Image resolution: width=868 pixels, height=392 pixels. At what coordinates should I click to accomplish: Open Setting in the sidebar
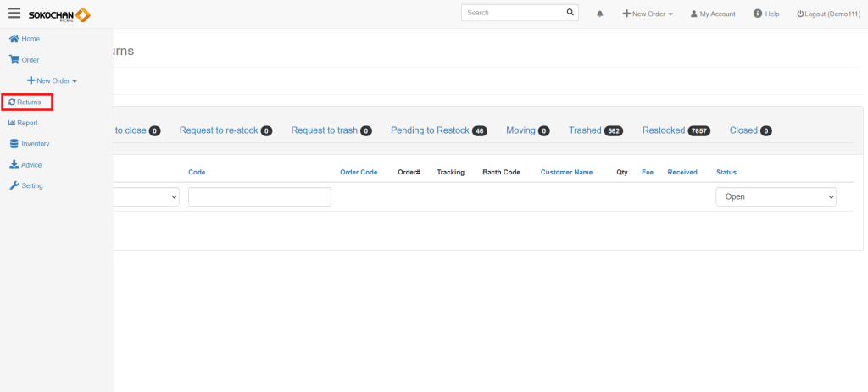click(x=26, y=185)
